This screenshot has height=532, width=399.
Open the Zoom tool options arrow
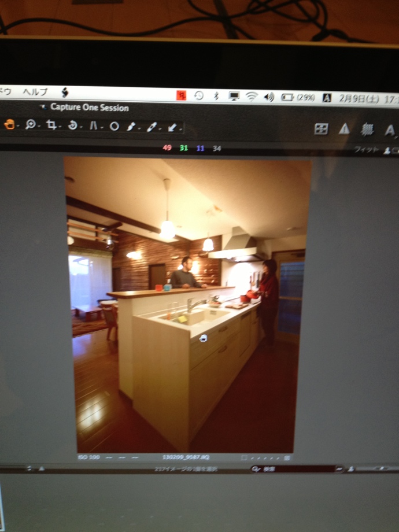click(39, 127)
